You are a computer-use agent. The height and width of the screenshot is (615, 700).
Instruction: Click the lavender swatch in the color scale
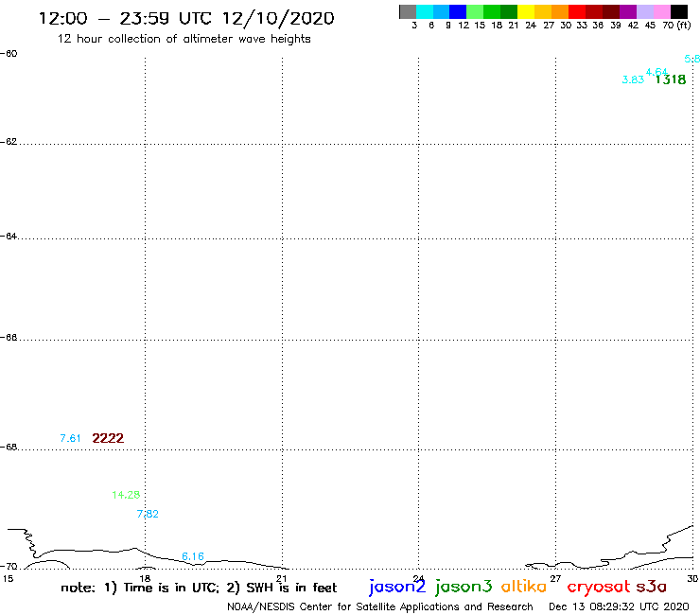(644, 11)
